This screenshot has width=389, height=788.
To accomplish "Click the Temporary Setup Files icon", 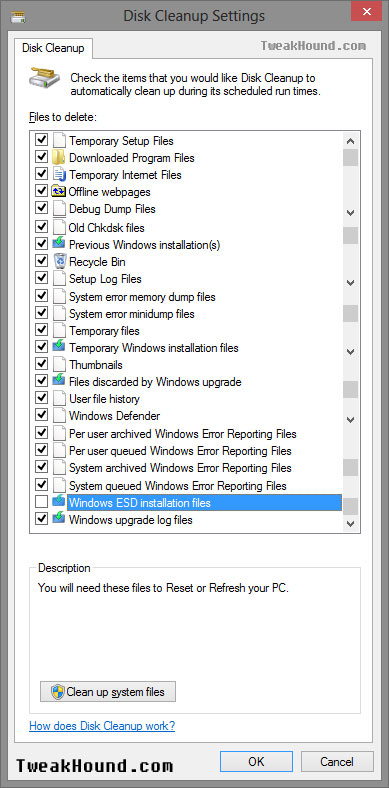I will point(59,141).
